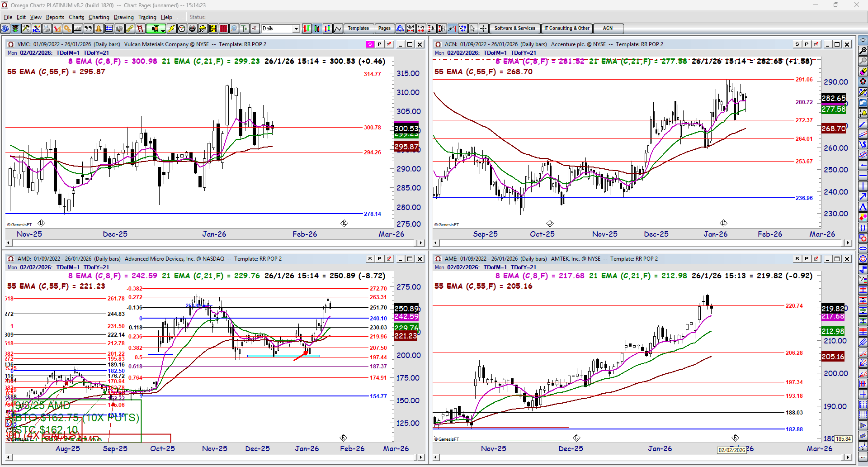The height and width of the screenshot is (467, 868).
Task: Open the Trading menu
Action: click(147, 17)
